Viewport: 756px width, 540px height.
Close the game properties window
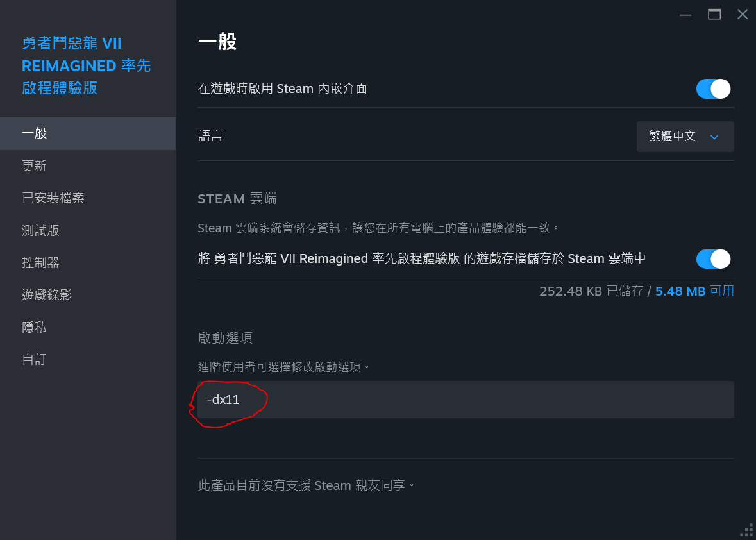point(743,15)
